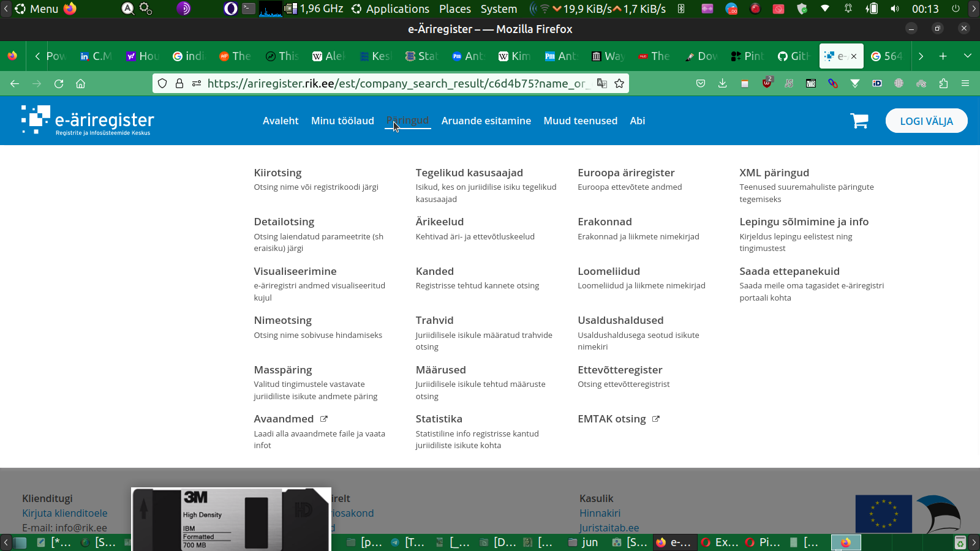The width and height of the screenshot is (980, 551).
Task: Open Firefox extensions puzzle icon
Action: coord(943,83)
